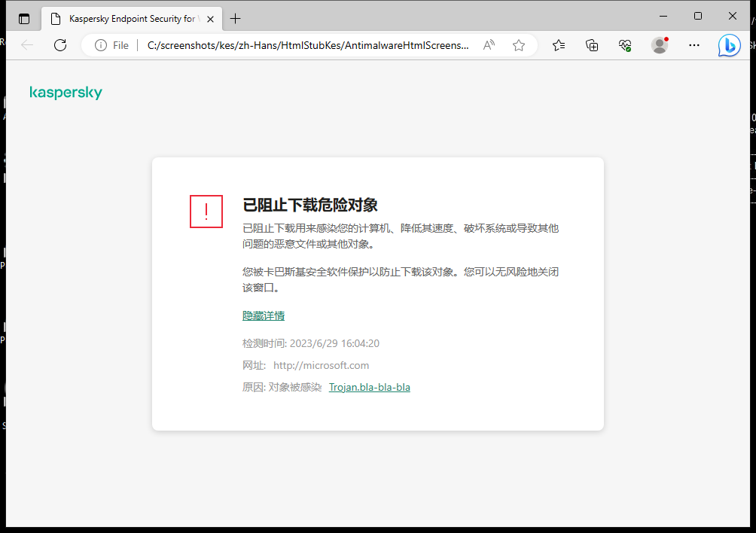Open a new browser tab
This screenshot has width=756, height=533.
(235, 18)
